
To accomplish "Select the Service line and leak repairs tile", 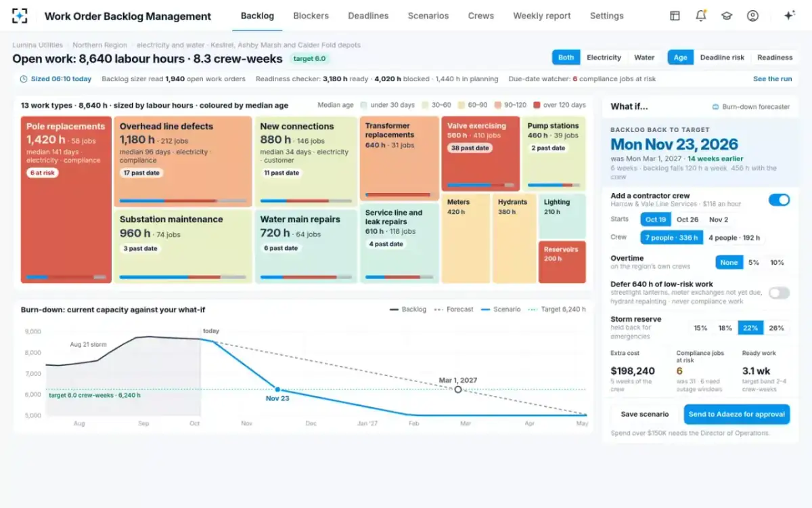I will click(399, 243).
